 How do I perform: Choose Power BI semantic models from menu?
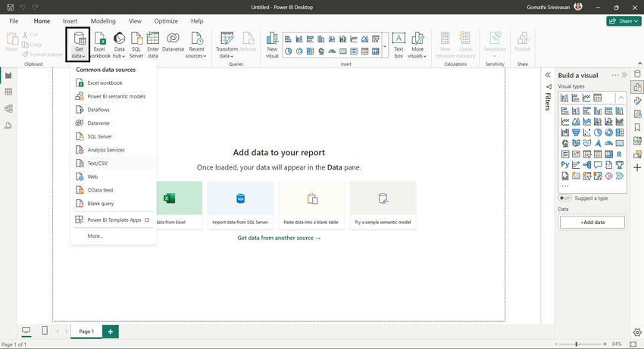point(114,96)
